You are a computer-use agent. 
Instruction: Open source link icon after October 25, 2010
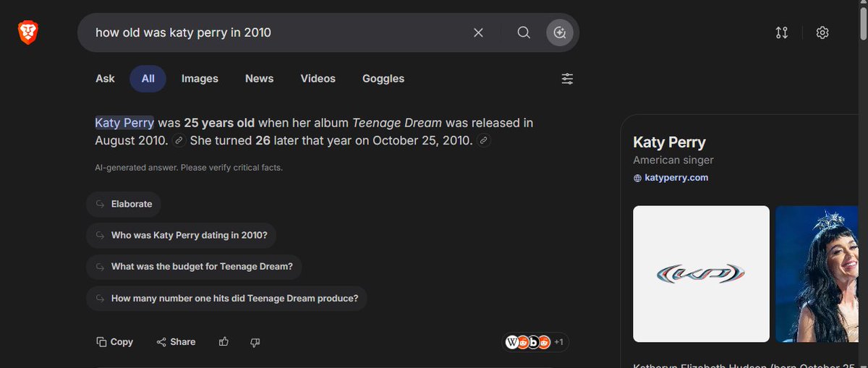(484, 141)
